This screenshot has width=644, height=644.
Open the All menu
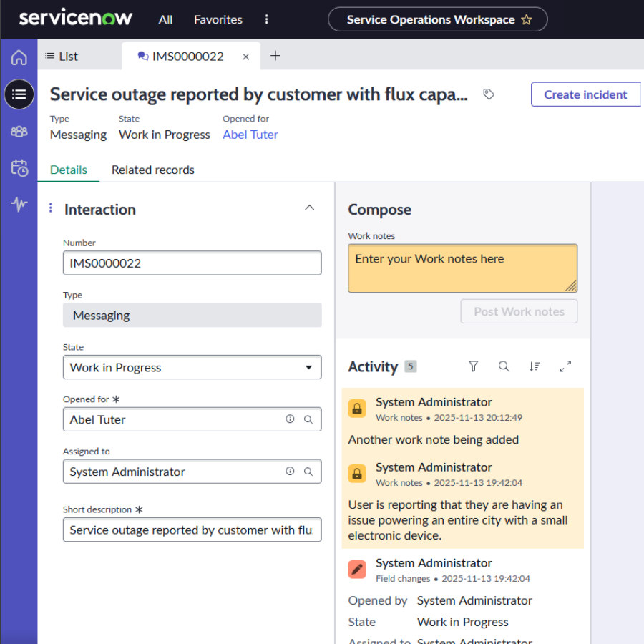point(165,19)
